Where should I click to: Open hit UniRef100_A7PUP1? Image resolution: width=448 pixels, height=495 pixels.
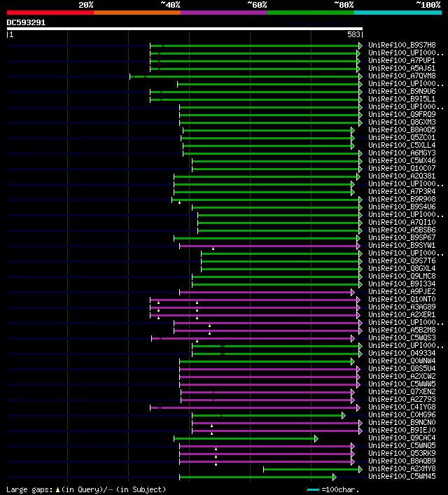[x=402, y=61]
